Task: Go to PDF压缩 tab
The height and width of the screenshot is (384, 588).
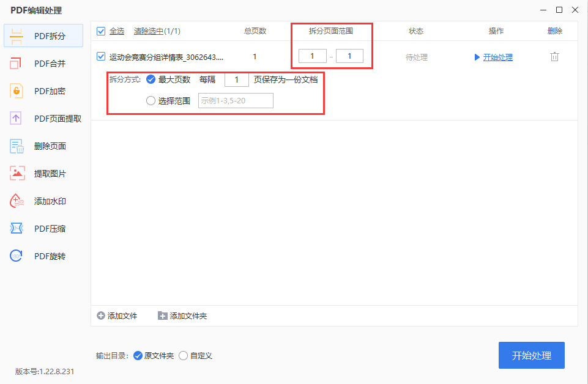Action: point(43,229)
